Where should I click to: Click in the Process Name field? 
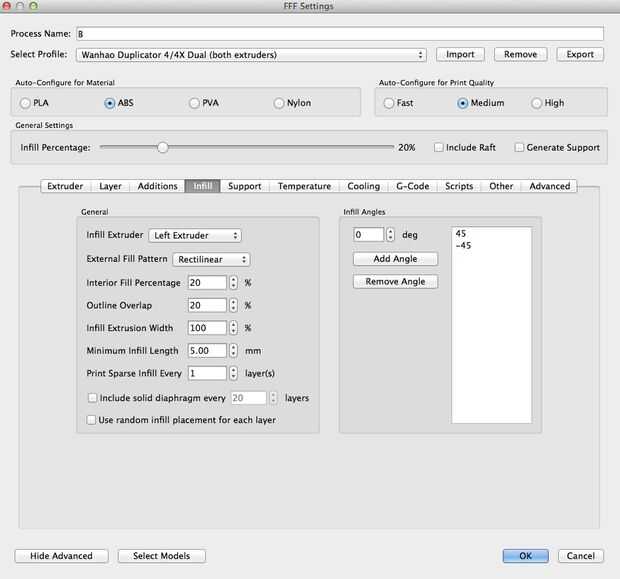(x=340, y=34)
